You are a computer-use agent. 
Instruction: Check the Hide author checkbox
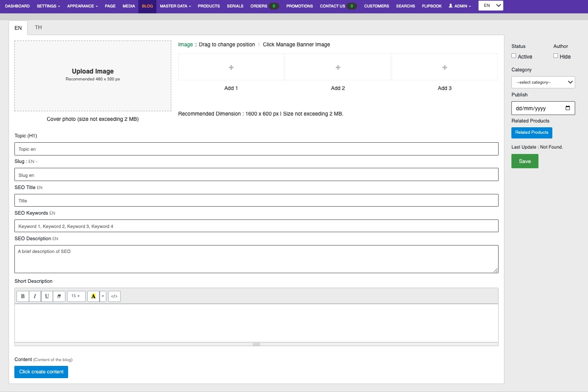pos(556,56)
